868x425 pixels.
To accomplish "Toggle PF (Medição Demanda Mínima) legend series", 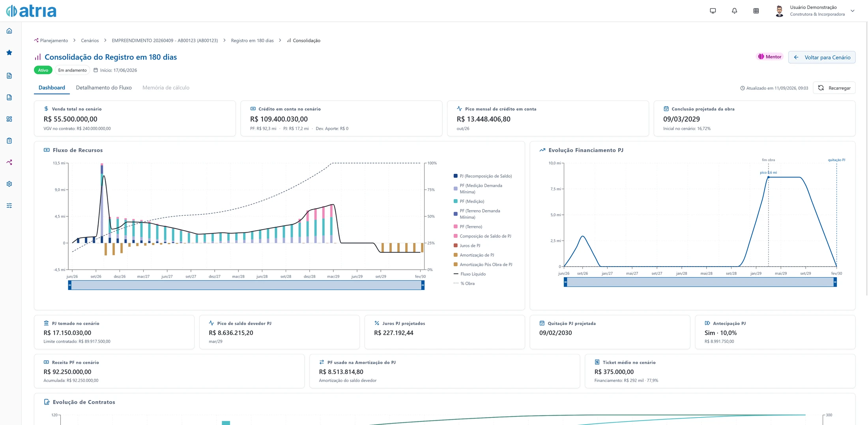I will pos(478,189).
